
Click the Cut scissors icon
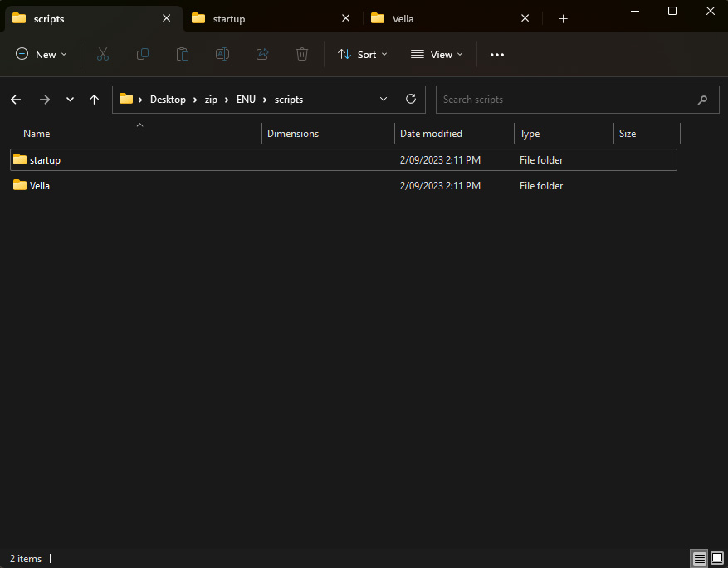tap(103, 54)
